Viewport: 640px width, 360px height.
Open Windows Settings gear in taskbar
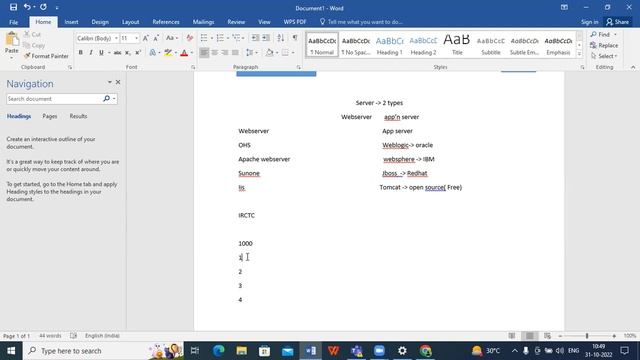click(402, 351)
